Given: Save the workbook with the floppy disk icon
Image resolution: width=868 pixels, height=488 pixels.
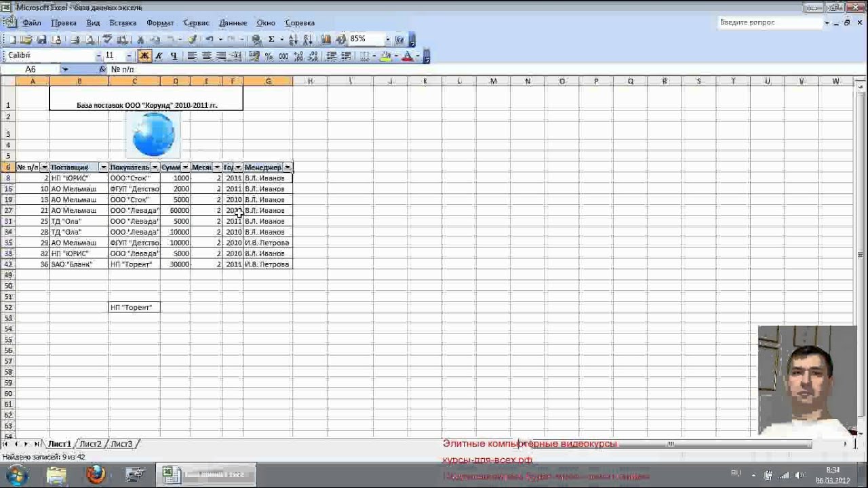Looking at the screenshot, I should click(x=41, y=40).
